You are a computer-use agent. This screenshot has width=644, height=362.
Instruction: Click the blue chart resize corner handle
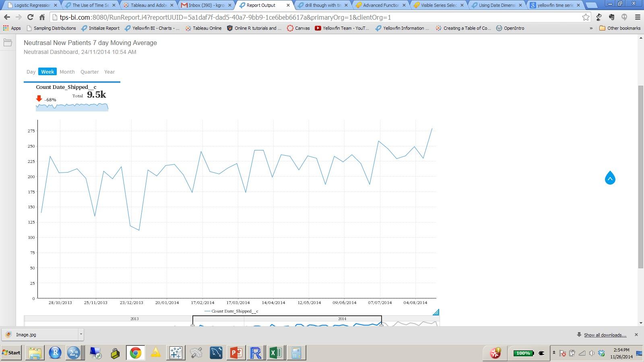pyautogui.click(x=436, y=312)
